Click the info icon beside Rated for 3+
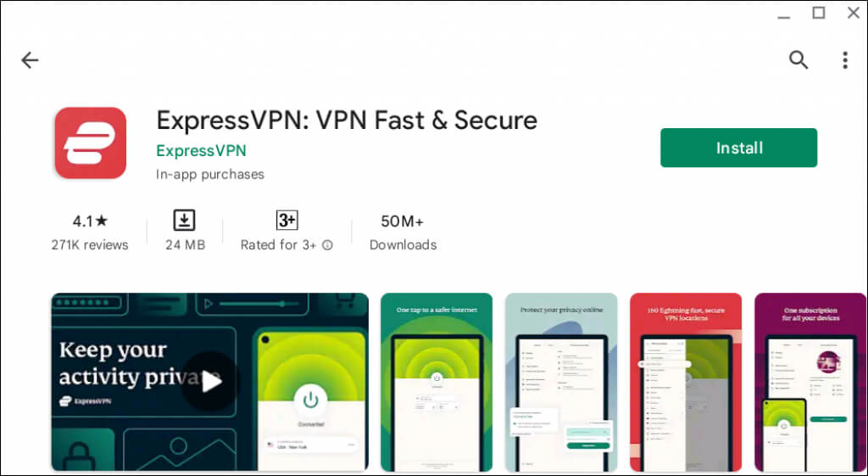 (328, 245)
